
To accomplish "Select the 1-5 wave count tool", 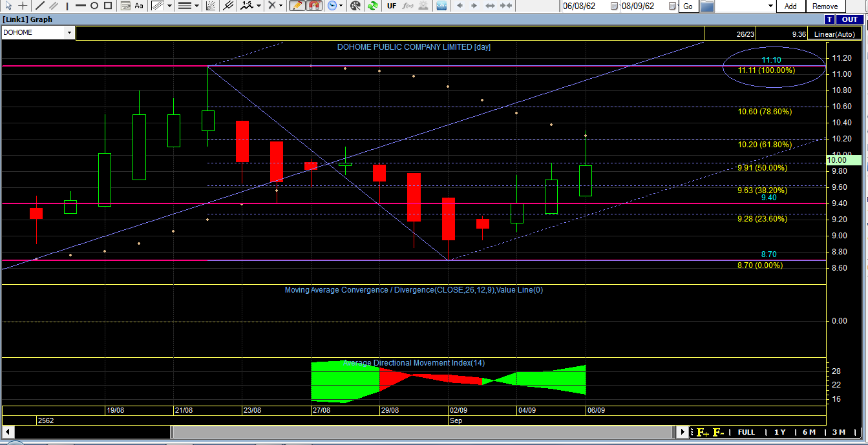I will coord(247,6).
